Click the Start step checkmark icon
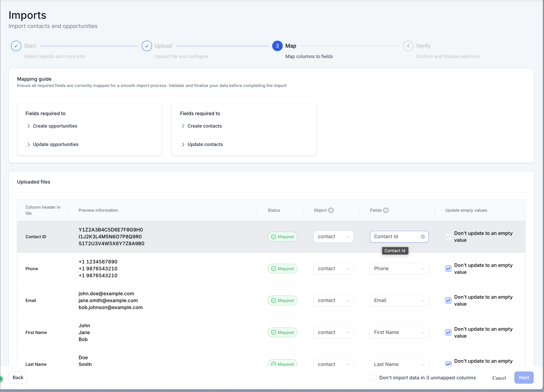This screenshot has width=544, height=392. [x=16, y=46]
